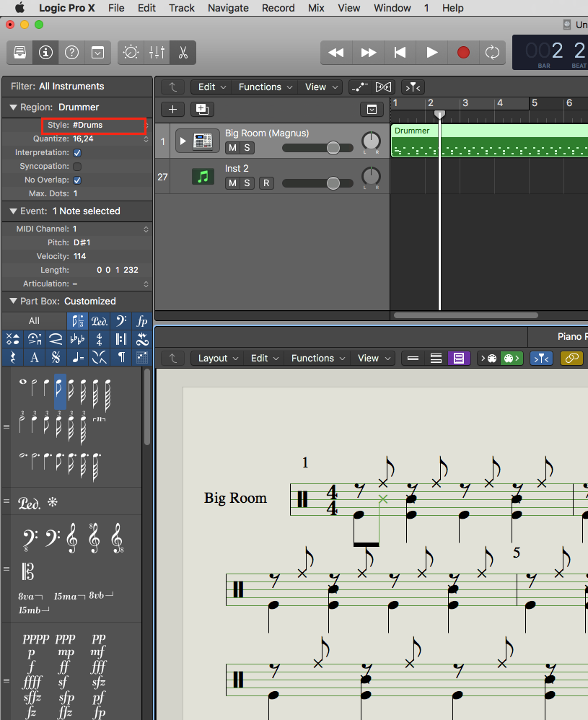588x720 pixels.
Task: Open the Library panel
Action: point(19,53)
